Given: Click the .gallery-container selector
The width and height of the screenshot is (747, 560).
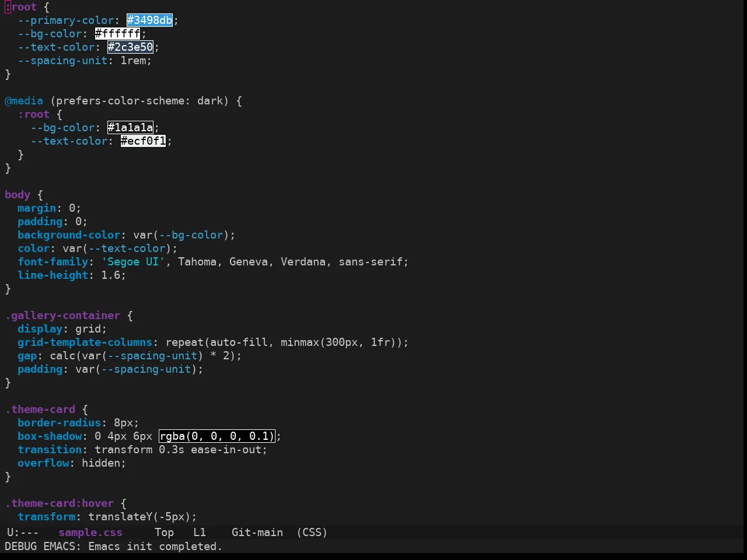Looking at the screenshot, I should pos(62,316).
